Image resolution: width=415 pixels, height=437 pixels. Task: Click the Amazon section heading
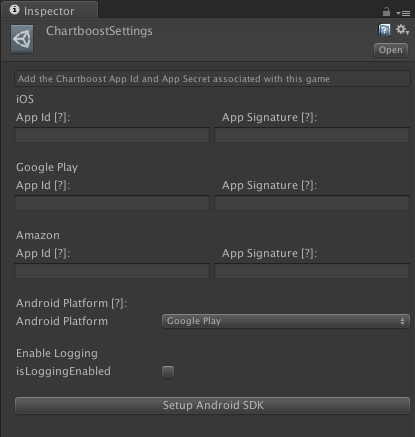[x=38, y=235]
